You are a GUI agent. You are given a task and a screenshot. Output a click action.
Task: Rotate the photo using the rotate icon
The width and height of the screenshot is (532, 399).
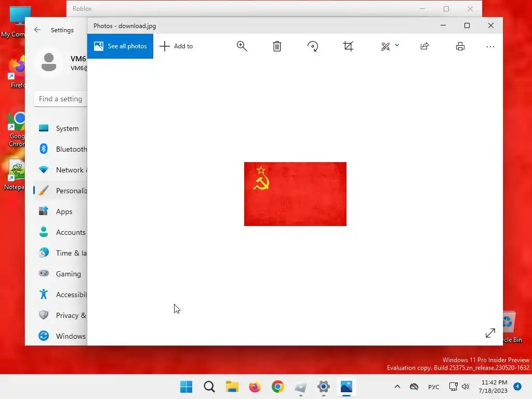tap(313, 46)
